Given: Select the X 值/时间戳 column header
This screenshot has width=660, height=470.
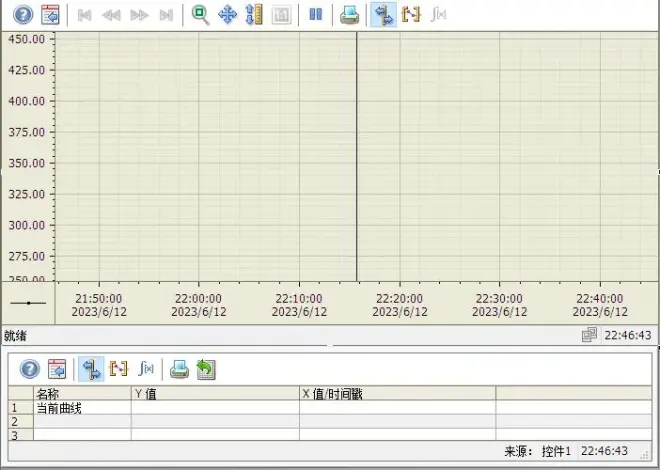Looking at the screenshot, I should tap(397, 393).
